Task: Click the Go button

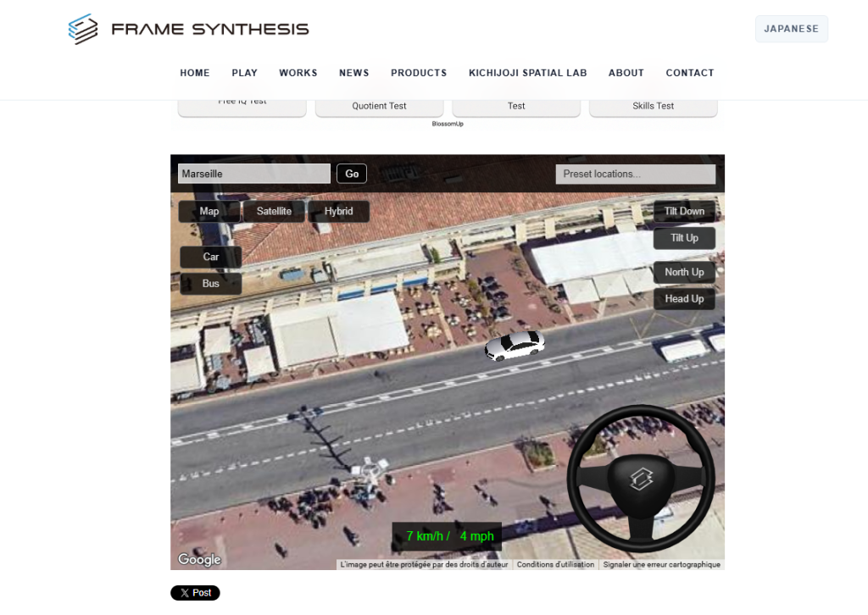Action: [x=352, y=174]
